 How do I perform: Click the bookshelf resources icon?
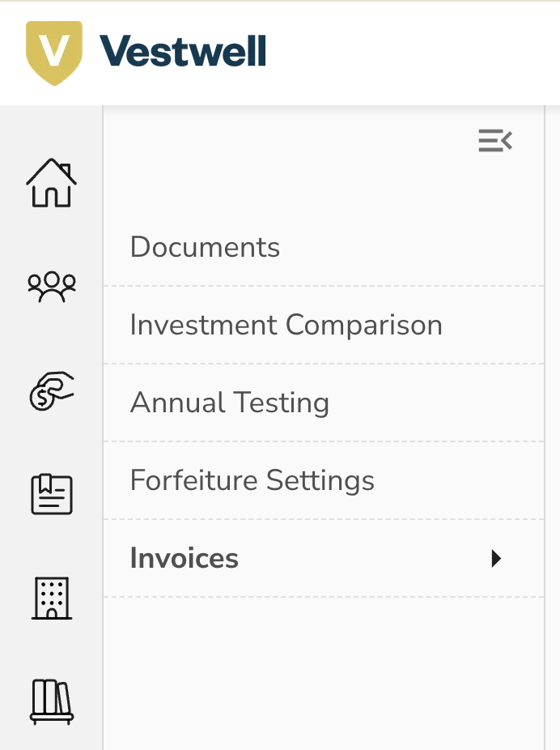click(51, 702)
